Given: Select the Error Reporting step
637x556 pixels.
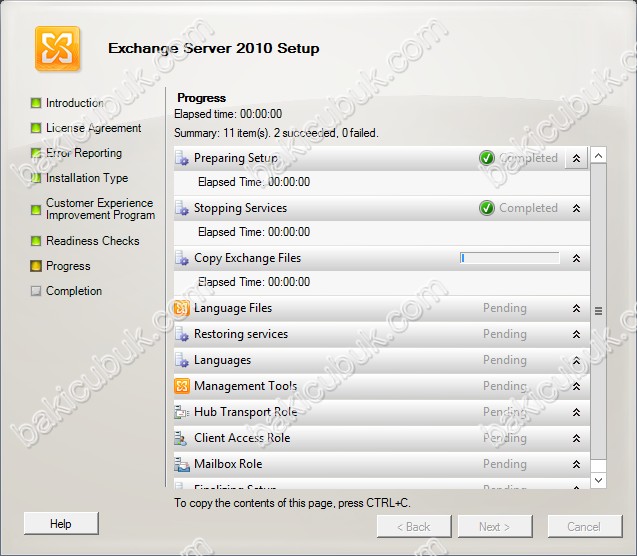Looking at the screenshot, I should [84, 153].
